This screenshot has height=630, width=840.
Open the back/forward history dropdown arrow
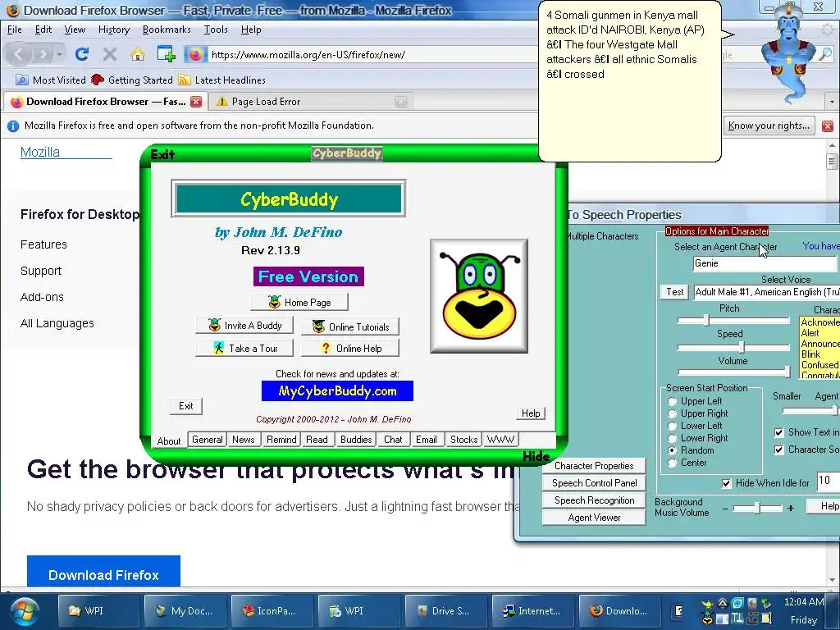click(x=59, y=55)
